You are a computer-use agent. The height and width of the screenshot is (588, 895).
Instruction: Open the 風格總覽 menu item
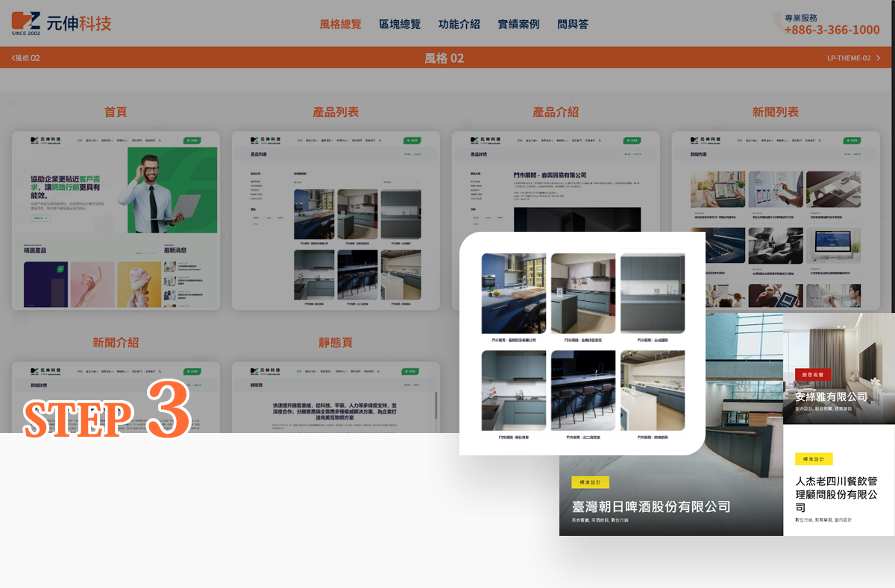tap(340, 25)
